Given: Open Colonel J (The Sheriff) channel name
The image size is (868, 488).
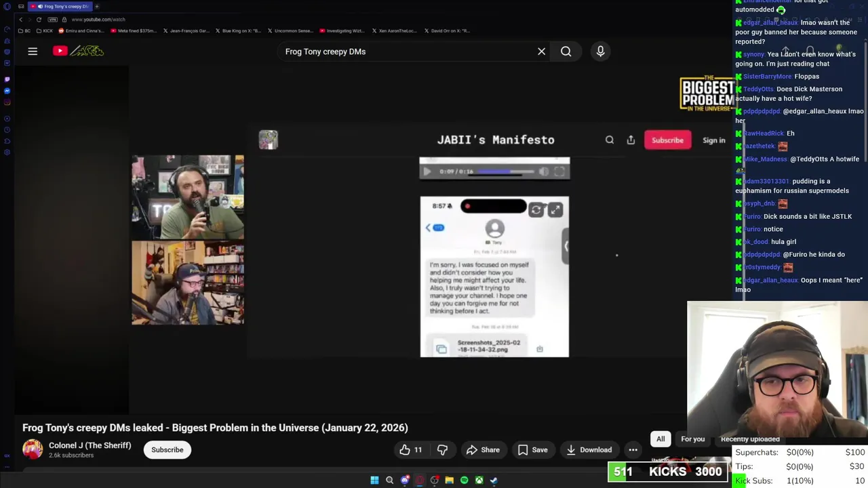Looking at the screenshot, I should point(90,445).
